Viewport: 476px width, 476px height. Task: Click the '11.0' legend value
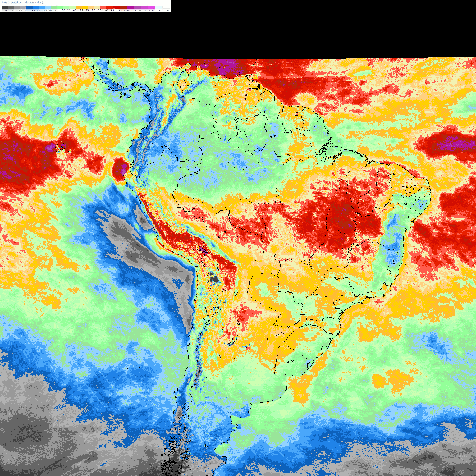[x=141, y=10]
